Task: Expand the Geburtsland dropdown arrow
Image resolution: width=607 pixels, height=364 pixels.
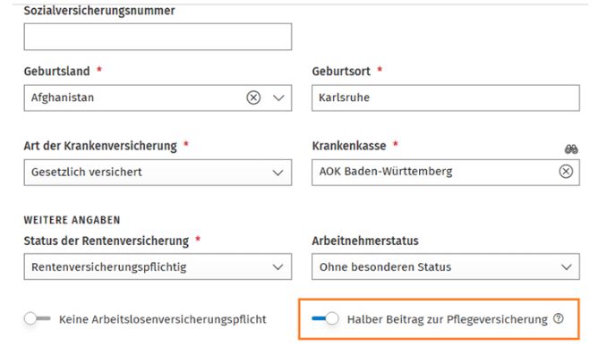Action: coord(278,97)
